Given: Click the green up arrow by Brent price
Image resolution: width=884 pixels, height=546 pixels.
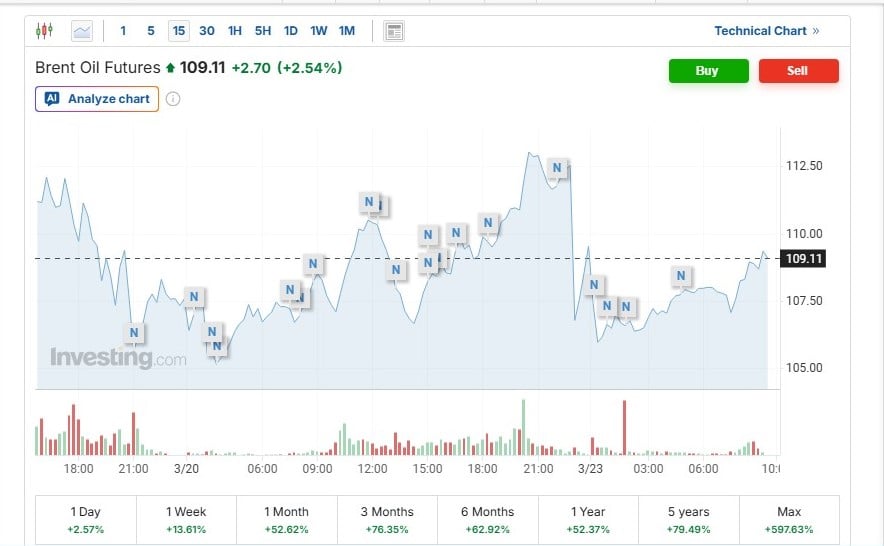Looking at the screenshot, I should pos(170,68).
